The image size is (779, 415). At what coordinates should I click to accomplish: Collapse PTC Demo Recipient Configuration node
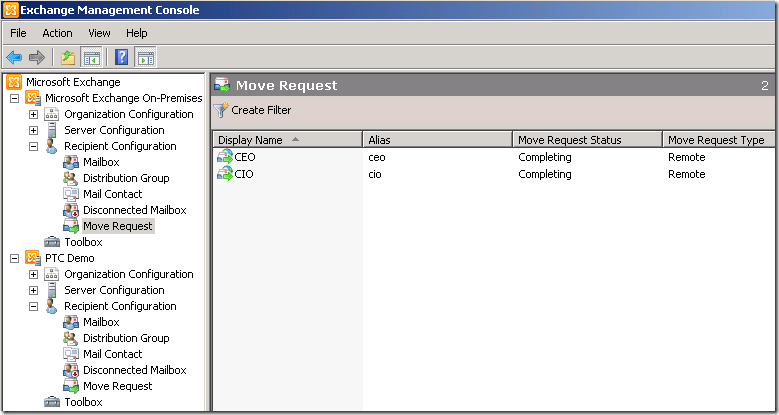[x=33, y=306]
